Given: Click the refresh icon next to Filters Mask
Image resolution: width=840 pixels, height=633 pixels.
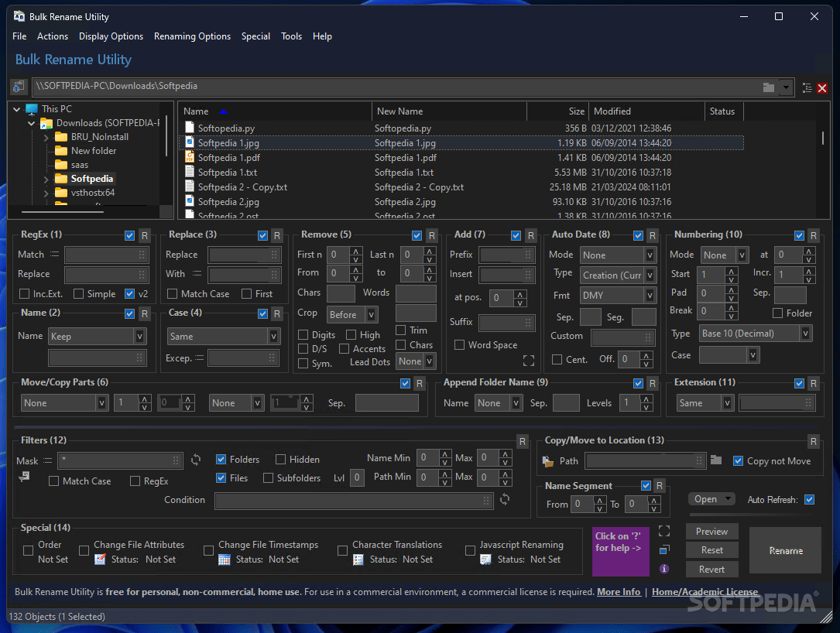Looking at the screenshot, I should 196,460.
